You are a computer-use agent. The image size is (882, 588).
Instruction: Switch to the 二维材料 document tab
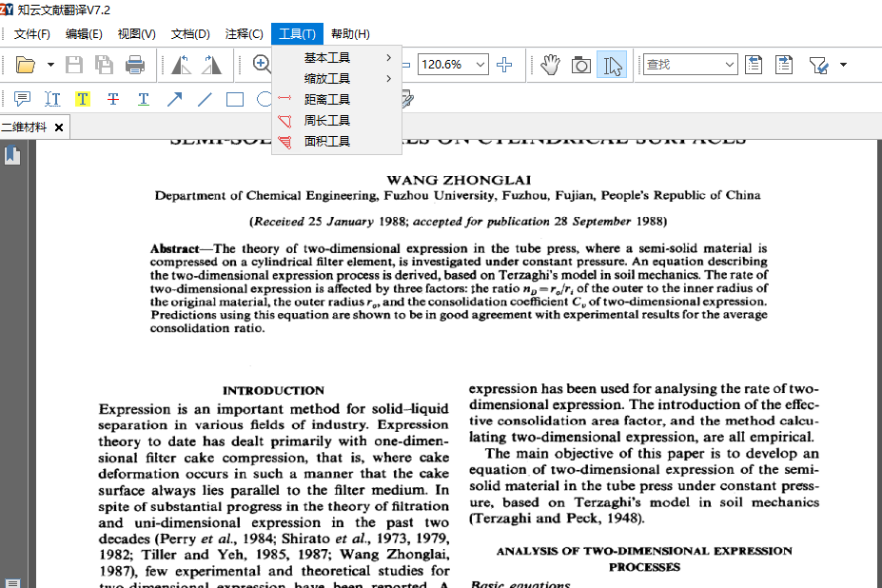[24, 127]
